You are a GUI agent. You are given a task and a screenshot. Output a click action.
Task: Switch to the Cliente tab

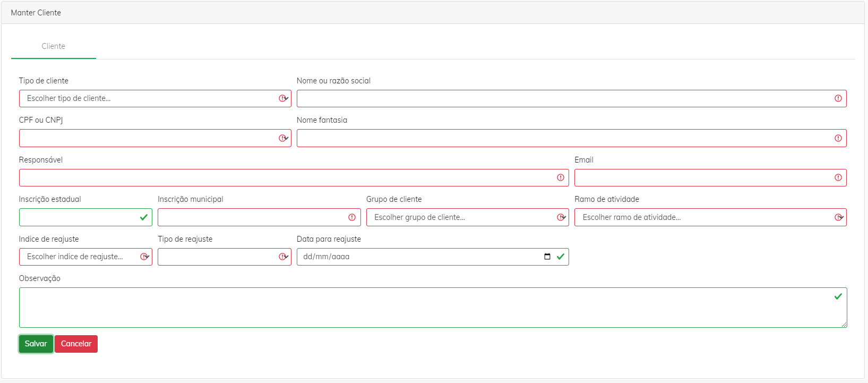click(54, 46)
